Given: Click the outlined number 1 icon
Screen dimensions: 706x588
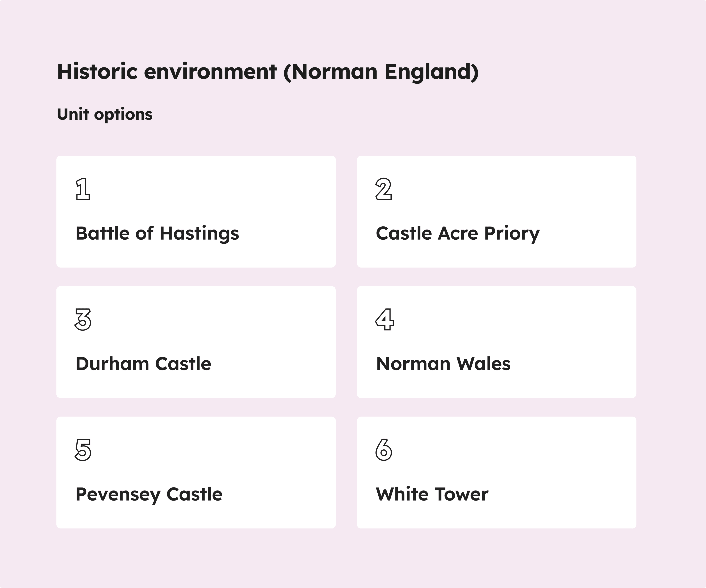Looking at the screenshot, I should (83, 189).
